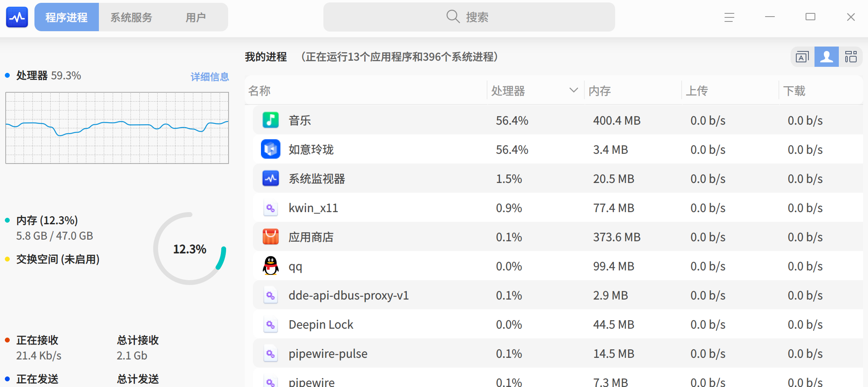Open the hamburger main menu icon
The image size is (868, 387).
coord(729,17)
